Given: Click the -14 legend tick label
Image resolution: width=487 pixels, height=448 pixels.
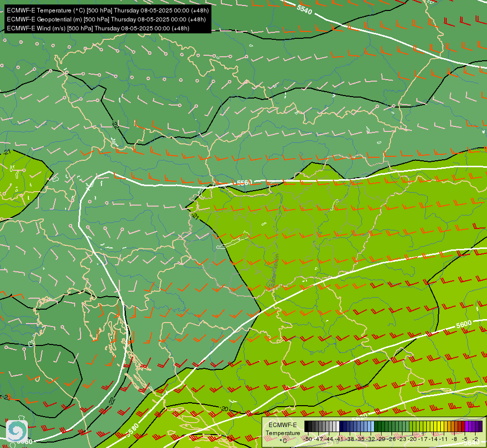Looking at the screenshot, I should [433, 439].
